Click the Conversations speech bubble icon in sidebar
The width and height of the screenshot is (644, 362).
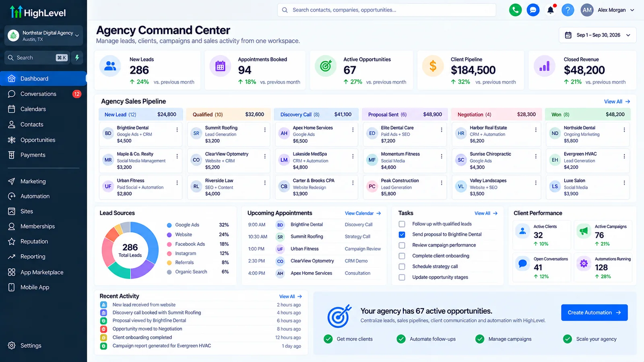(x=12, y=94)
